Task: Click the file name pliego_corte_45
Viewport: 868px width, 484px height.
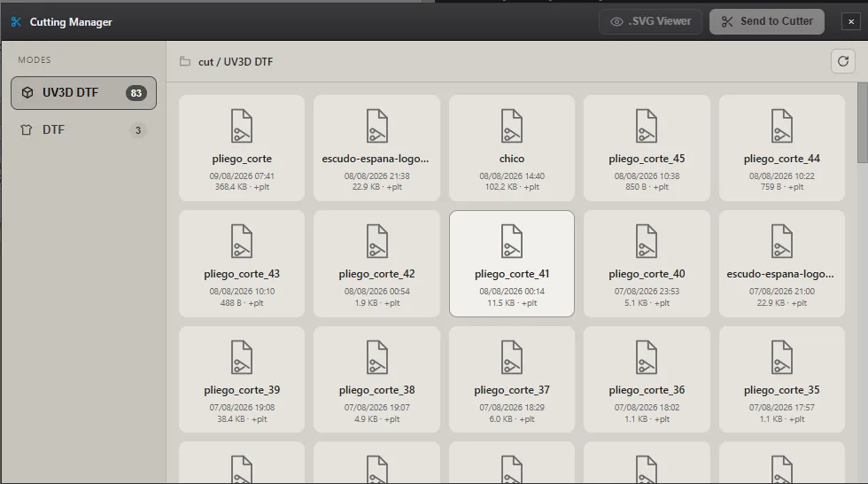Action: pyautogui.click(x=647, y=159)
